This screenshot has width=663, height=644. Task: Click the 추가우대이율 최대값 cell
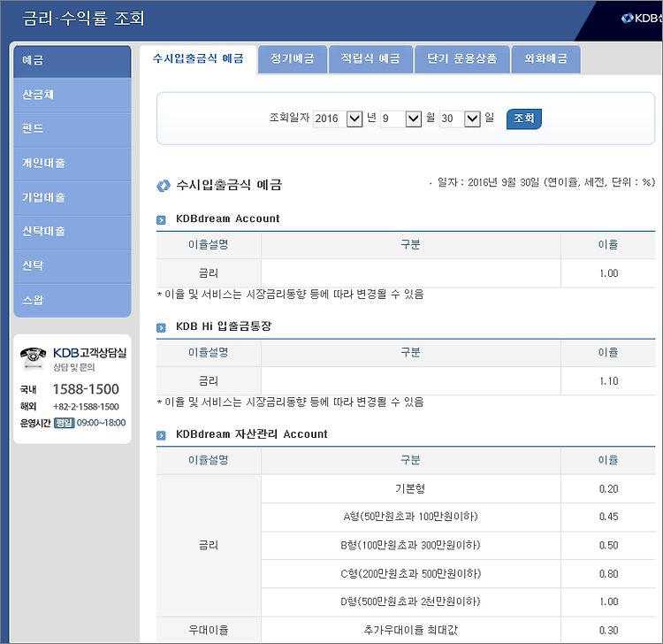tap(410, 631)
